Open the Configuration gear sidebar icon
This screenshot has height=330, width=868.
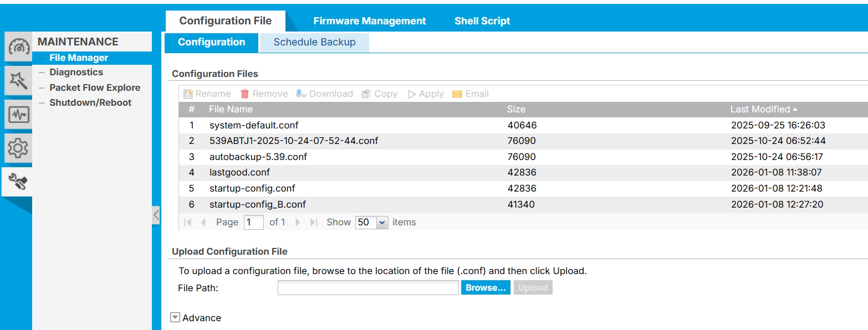19,148
